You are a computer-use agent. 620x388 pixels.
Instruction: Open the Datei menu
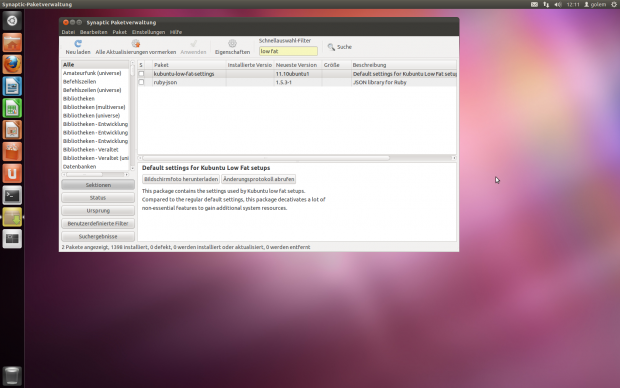(68, 32)
